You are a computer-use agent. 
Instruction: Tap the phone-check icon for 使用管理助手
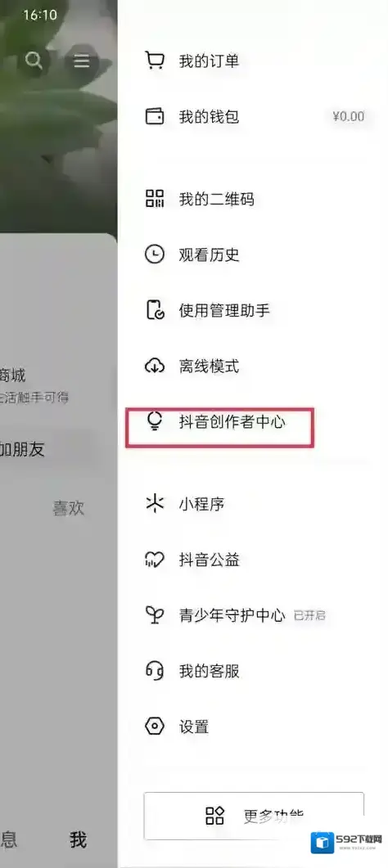155,310
